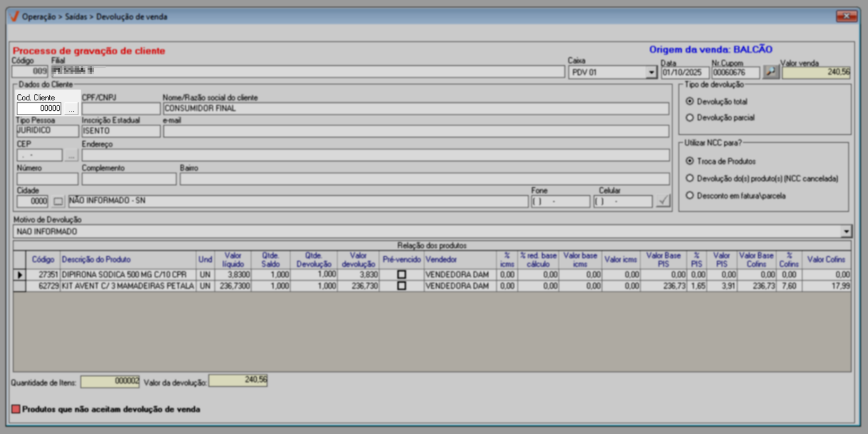Open the Motivo de Devolução dropdown
Screen dimensions: 868x434
coord(846,231)
